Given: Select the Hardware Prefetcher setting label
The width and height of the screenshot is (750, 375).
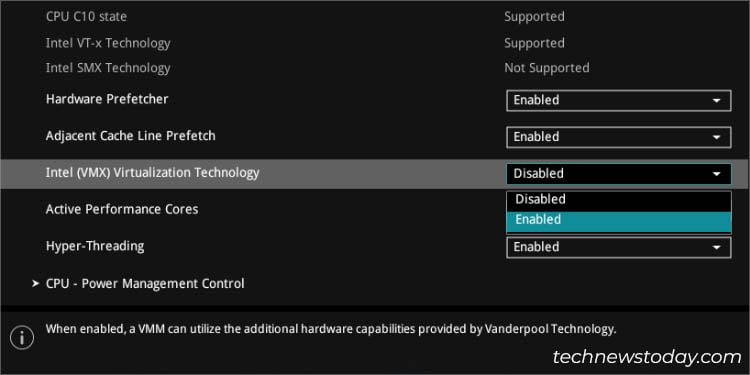Looking at the screenshot, I should [x=107, y=99].
